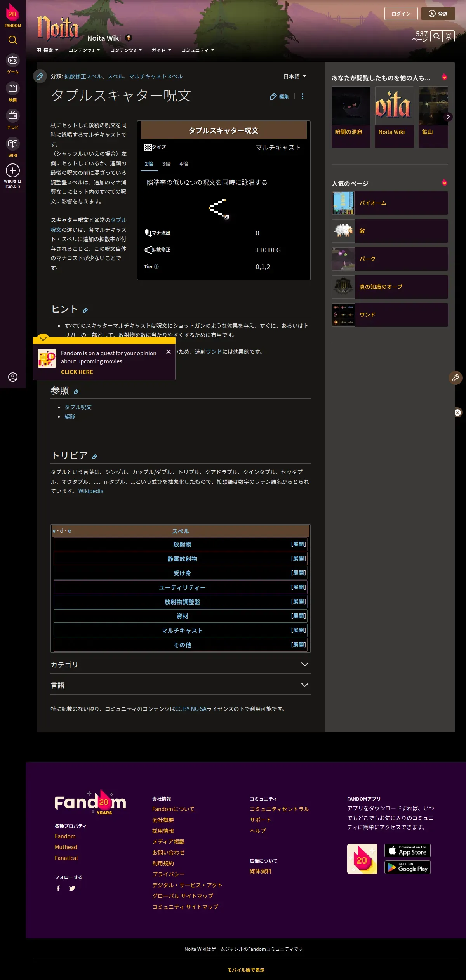Viewport: 466px width, 980px height.
Task: Click the Google Play badge
Action: click(407, 867)
